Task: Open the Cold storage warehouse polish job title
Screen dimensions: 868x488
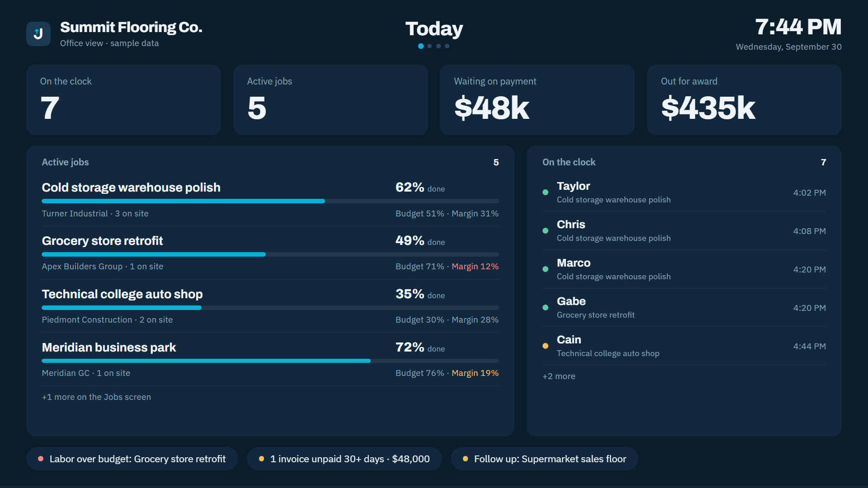Action: click(x=131, y=188)
